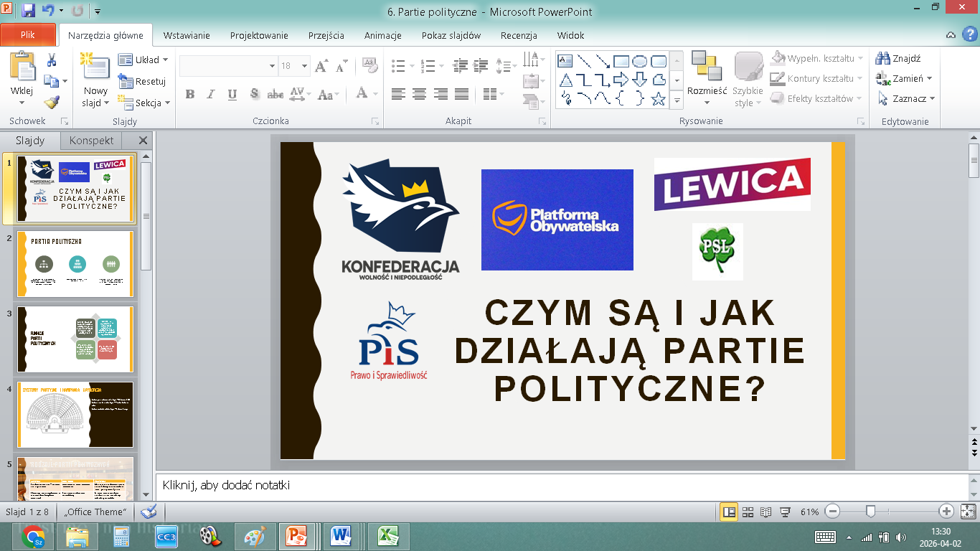Open the Wstawianie ribbon tab
This screenshot has height=551, width=980.
tap(187, 35)
